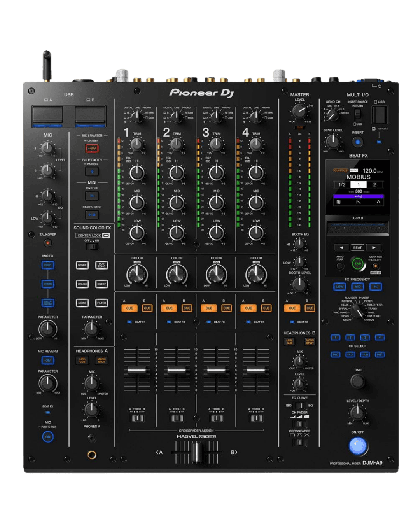This screenshot has width=420, height=525.
Task: Hit the MIDI START/STOP button
Action: click(92, 215)
